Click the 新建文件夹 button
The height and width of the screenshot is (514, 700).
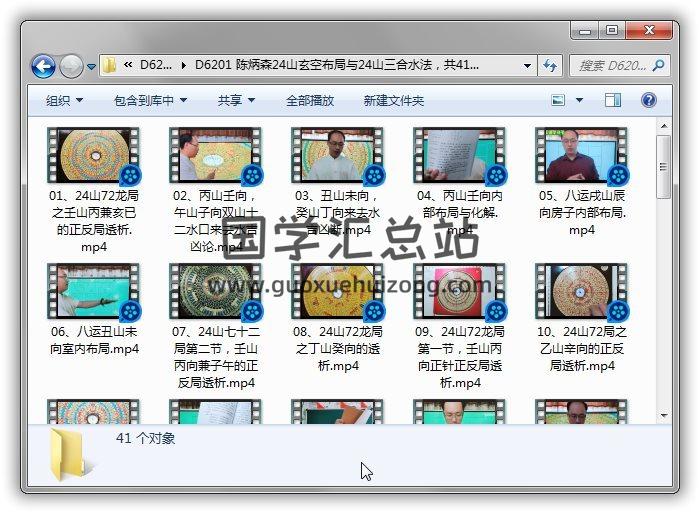pyautogui.click(x=393, y=100)
